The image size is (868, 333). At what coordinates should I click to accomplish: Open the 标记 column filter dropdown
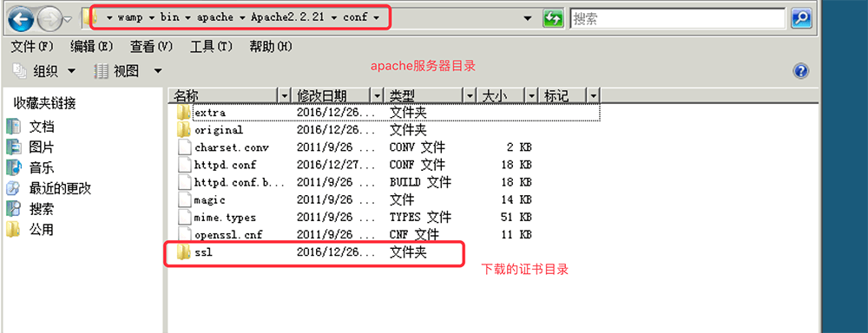595,95
